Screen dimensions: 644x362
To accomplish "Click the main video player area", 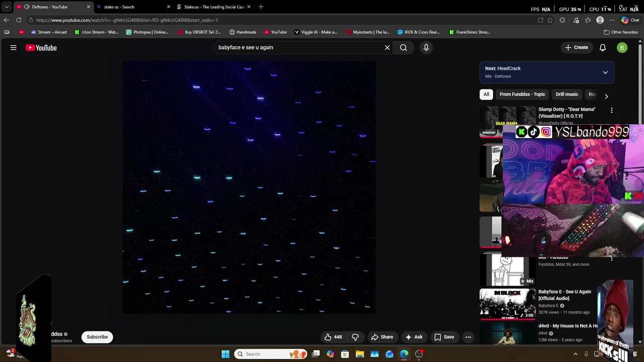I will [x=249, y=188].
